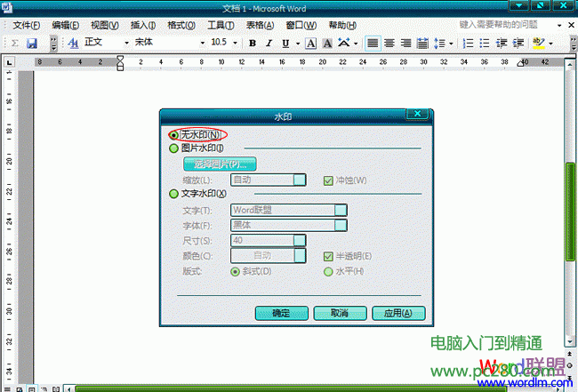Open toolbar options on the standard toolbar
This screenshot has height=392, width=578.
tap(54, 43)
